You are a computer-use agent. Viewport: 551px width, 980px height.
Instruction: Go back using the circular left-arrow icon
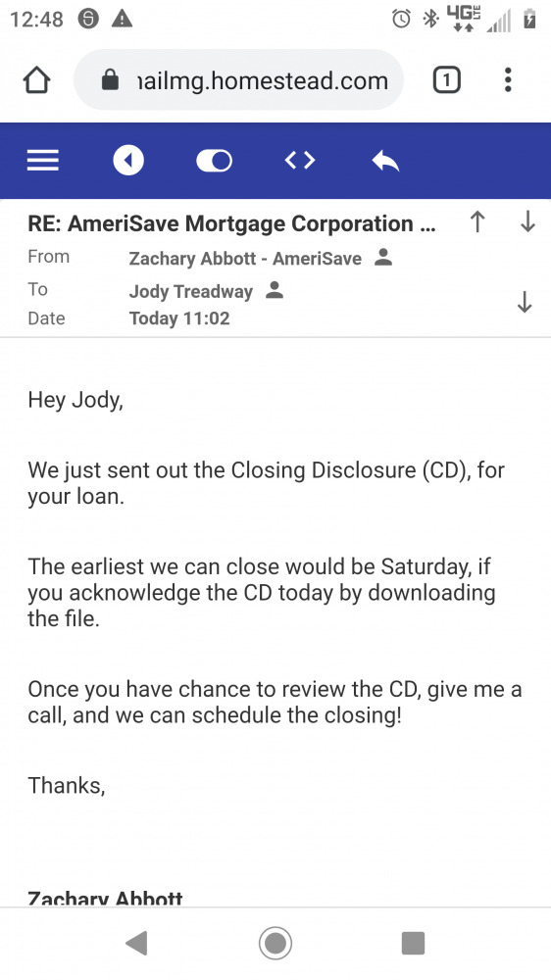coord(128,161)
